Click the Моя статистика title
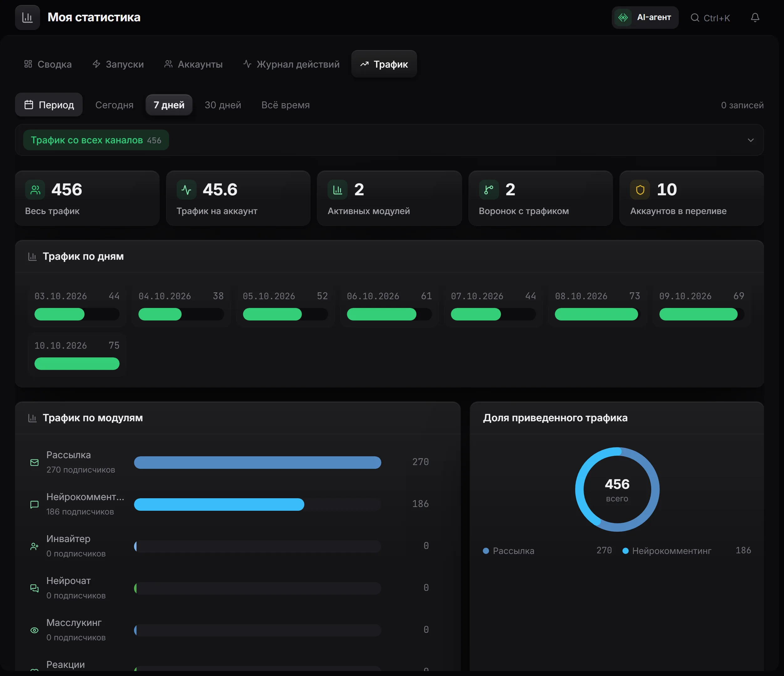Image resolution: width=784 pixels, height=676 pixels. click(94, 18)
